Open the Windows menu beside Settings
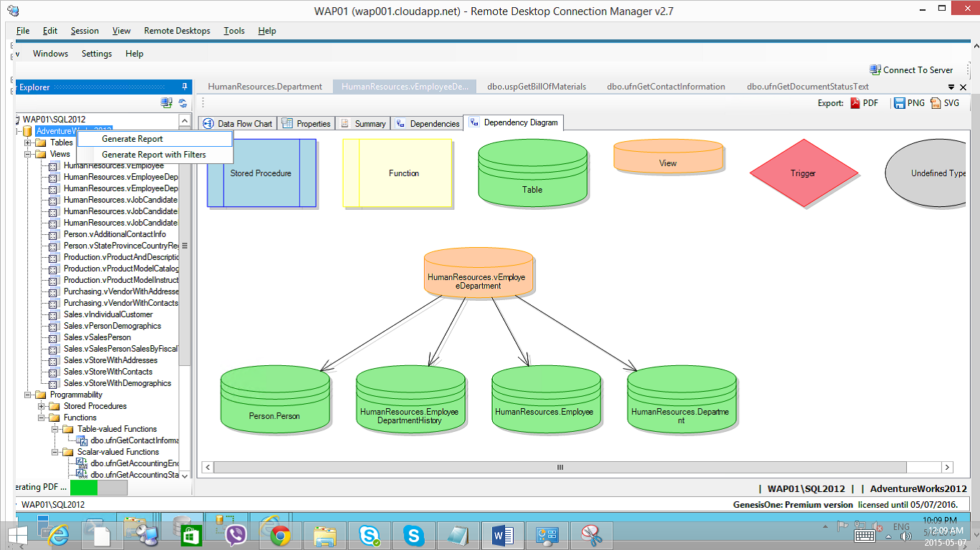This screenshot has height=550, width=980. (x=51, y=54)
